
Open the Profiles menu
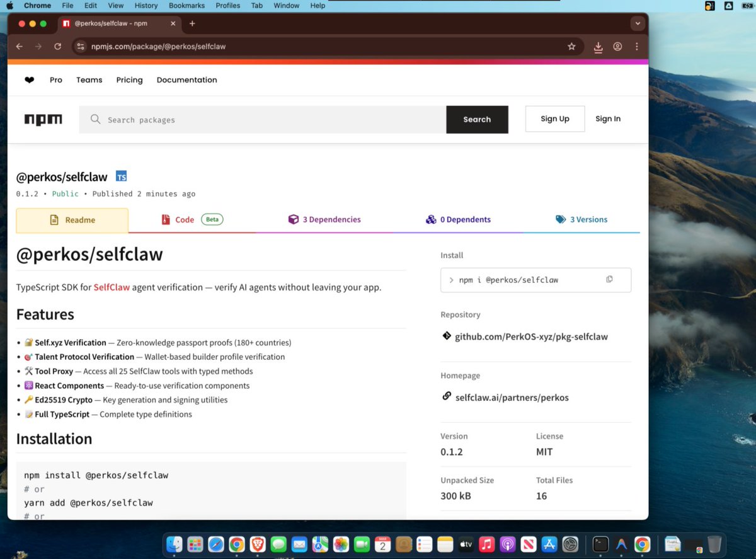227,6
